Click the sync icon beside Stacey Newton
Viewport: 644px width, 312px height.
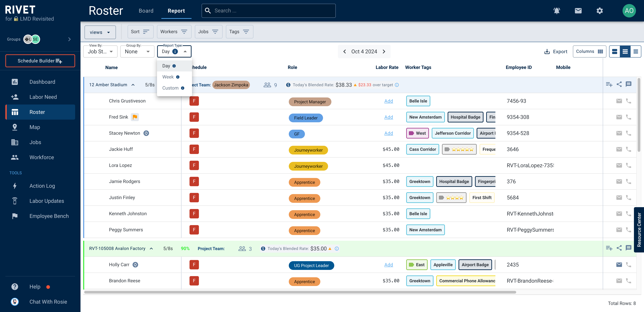click(146, 133)
